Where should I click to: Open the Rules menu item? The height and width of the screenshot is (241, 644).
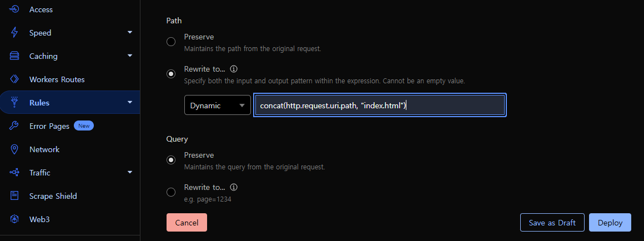pos(70,102)
